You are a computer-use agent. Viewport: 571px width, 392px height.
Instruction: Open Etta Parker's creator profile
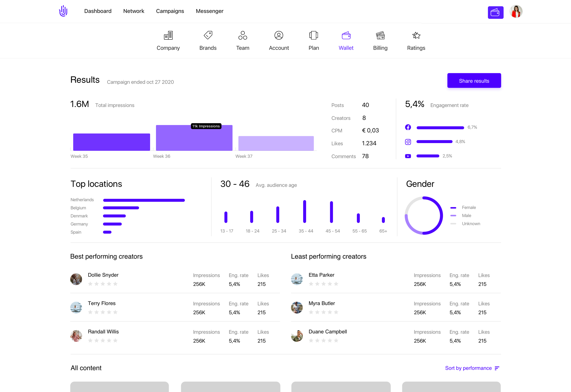pos(321,275)
